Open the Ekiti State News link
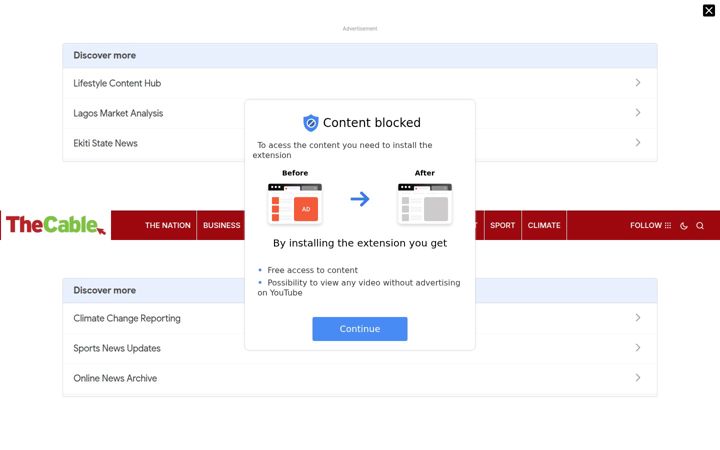Viewport: 720px width, 450px height. click(105, 143)
